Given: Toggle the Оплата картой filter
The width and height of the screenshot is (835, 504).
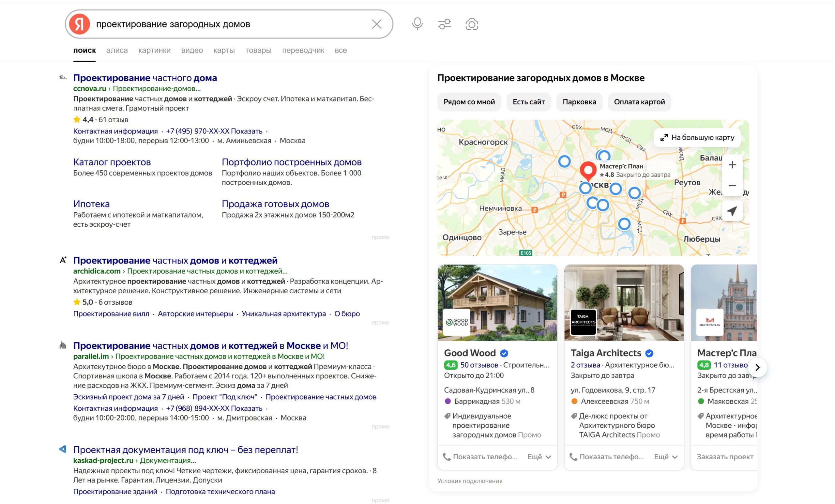Looking at the screenshot, I should [x=639, y=102].
